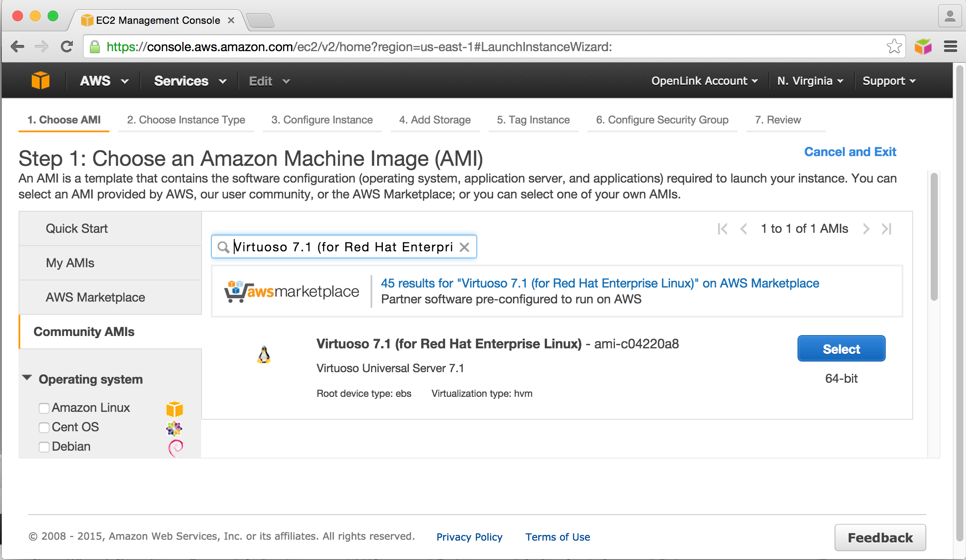
Task: Go to the last page of AMIs
Action: click(887, 229)
